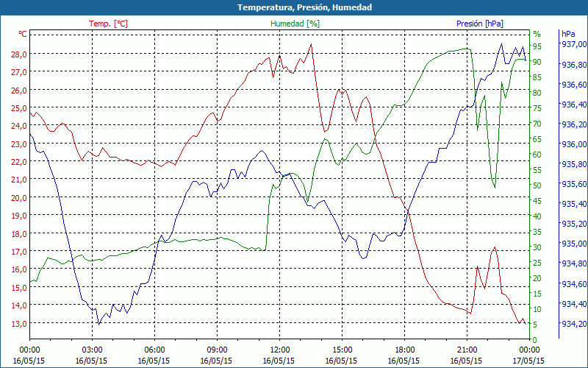Viewport: 588px width, 368px height.
Task: Click the 'hPa' unit label on pressure axis
Action: pyautogui.click(x=567, y=34)
